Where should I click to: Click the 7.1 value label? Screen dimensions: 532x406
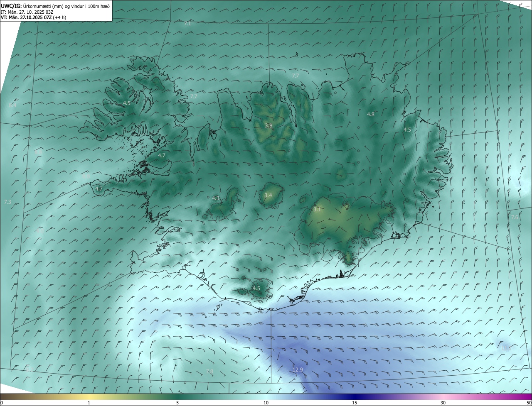[187, 24]
